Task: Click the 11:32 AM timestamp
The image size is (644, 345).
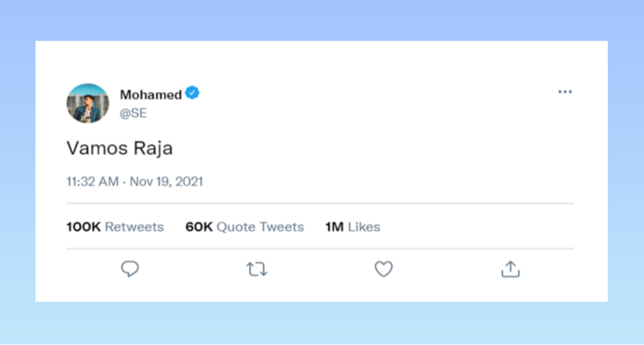Action: pos(92,181)
